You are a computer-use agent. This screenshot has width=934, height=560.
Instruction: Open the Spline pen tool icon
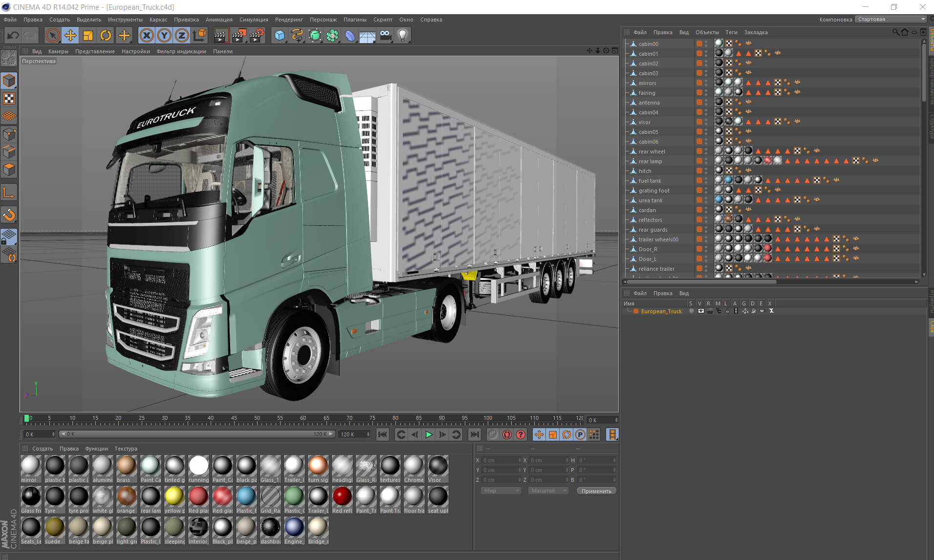pyautogui.click(x=297, y=35)
